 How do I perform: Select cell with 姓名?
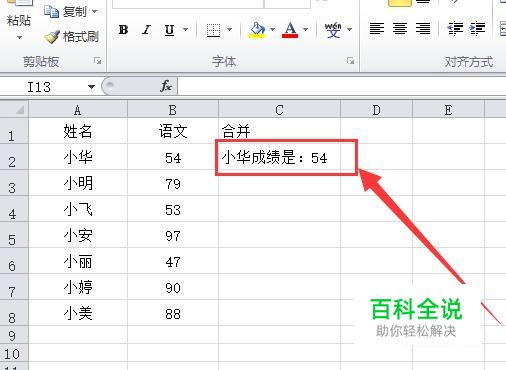(78, 131)
